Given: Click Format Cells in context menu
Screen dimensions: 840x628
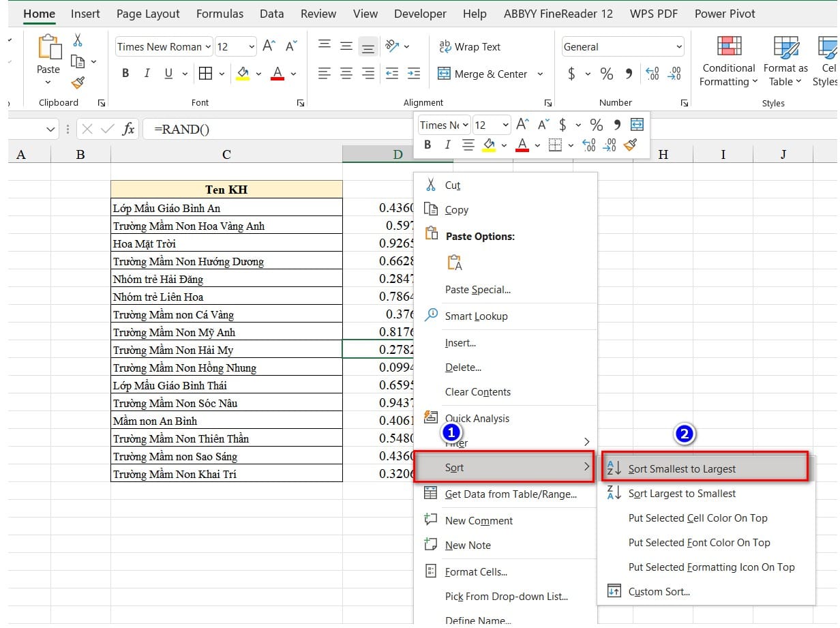Looking at the screenshot, I should [476, 572].
